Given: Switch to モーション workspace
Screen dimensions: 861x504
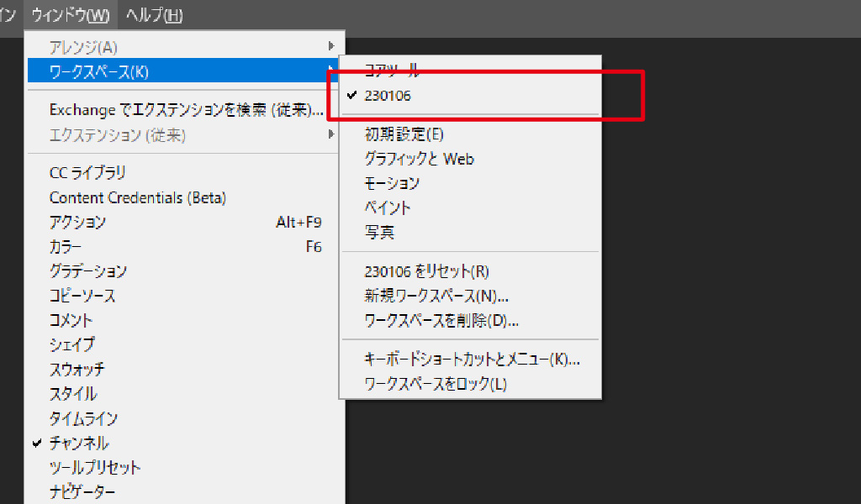Looking at the screenshot, I should click(392, 183).
